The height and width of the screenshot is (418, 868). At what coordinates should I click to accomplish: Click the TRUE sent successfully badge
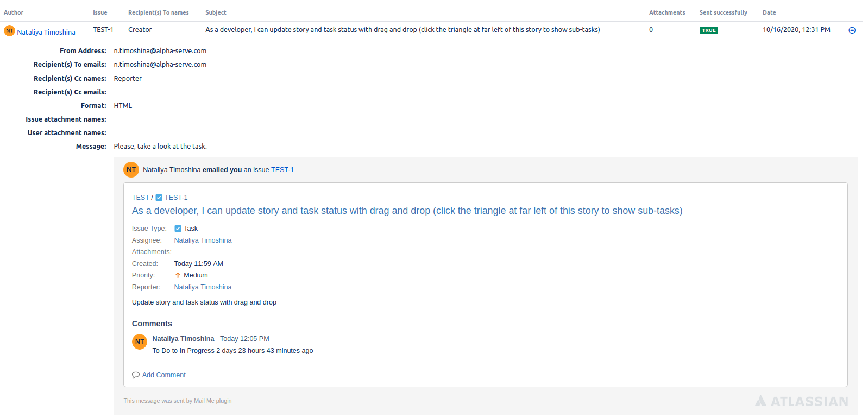coord(709,30)
